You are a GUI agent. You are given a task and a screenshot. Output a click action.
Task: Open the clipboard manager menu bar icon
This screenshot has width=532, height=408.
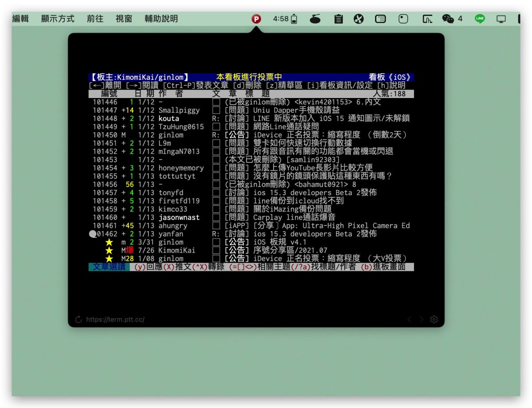pyautogui.click(x=339, y=19)
